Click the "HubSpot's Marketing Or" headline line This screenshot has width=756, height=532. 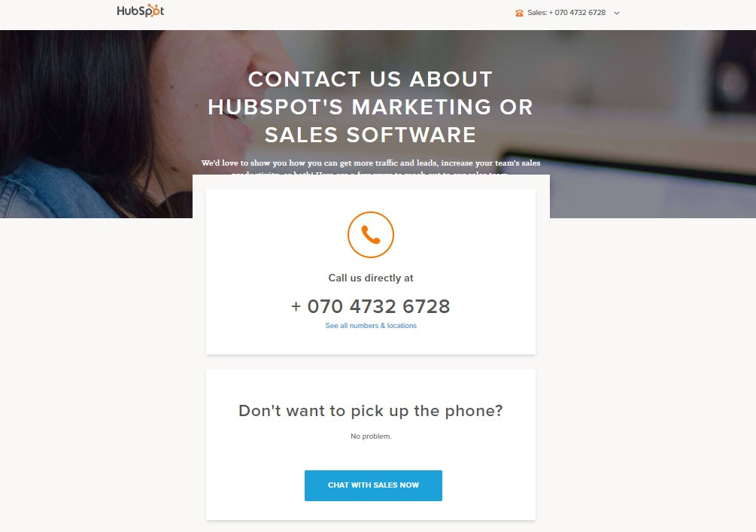370,107
